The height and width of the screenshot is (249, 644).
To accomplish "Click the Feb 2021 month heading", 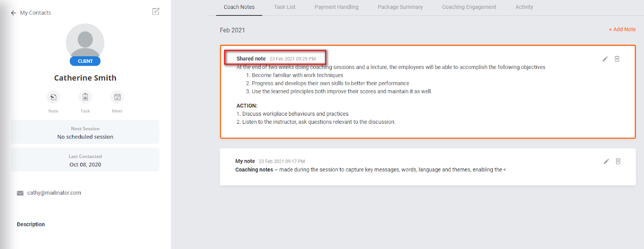I will coord(232,30).
